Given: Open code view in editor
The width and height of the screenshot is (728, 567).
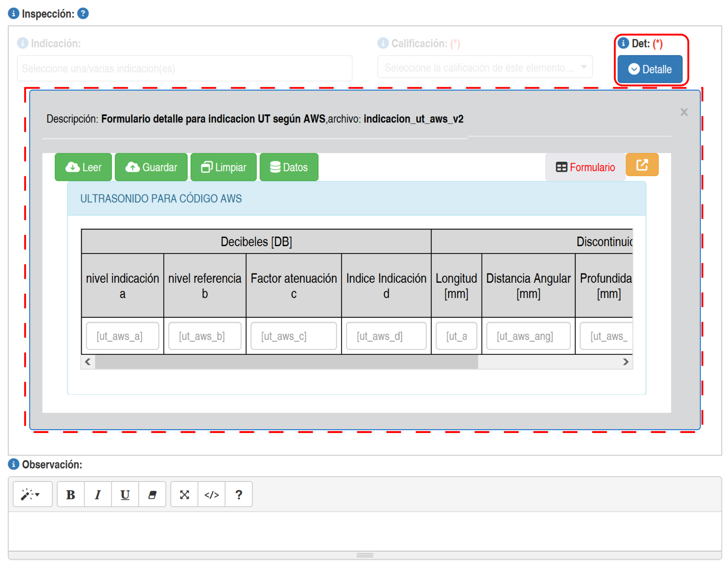Looking at the screenshot, I should click(211, 495).
